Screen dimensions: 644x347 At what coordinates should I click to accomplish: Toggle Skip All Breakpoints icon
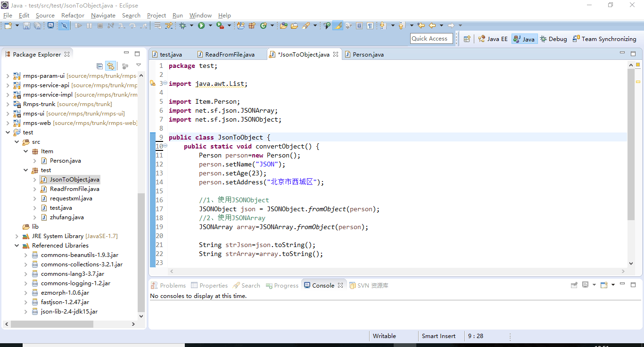click(x=64, y=25)
